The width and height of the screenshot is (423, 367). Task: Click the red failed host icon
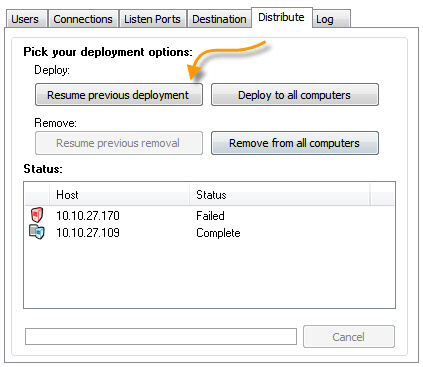coord(37,215)
